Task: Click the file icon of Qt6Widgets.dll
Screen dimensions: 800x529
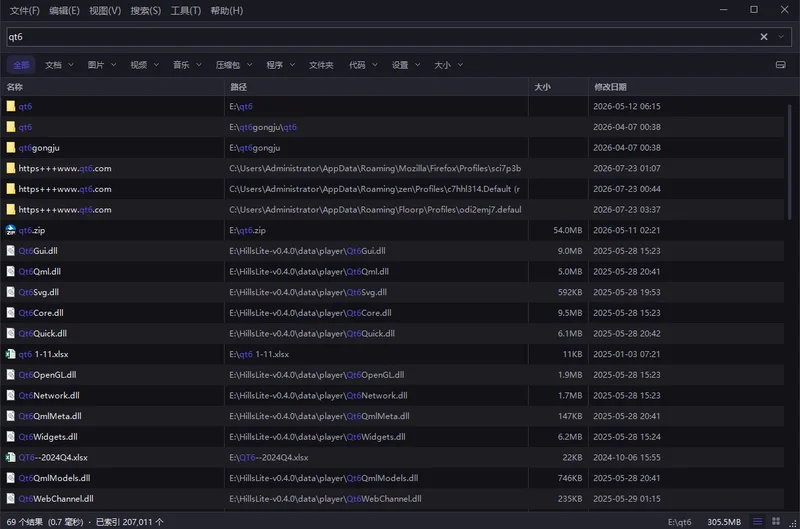Action: pos(10,437)
